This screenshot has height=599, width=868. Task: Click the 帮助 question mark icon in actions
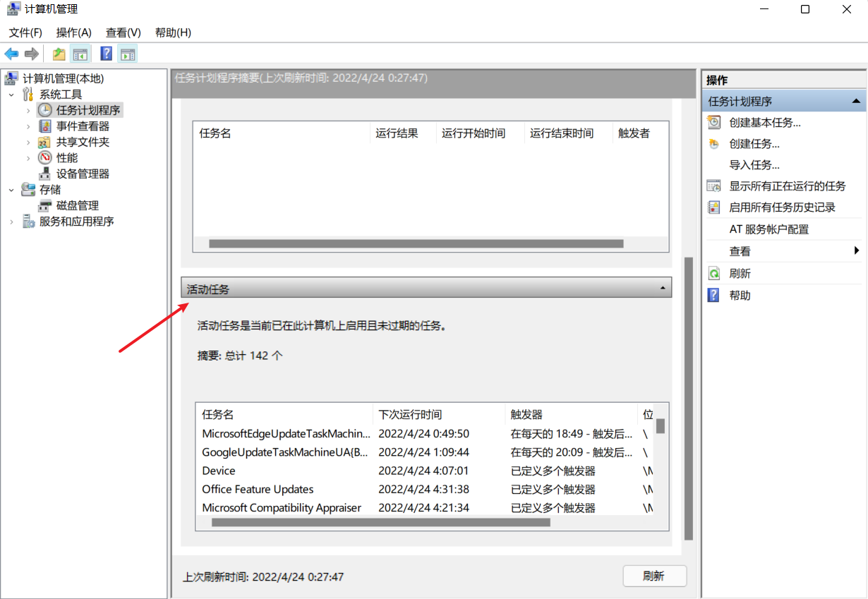[x=714, y=295]
